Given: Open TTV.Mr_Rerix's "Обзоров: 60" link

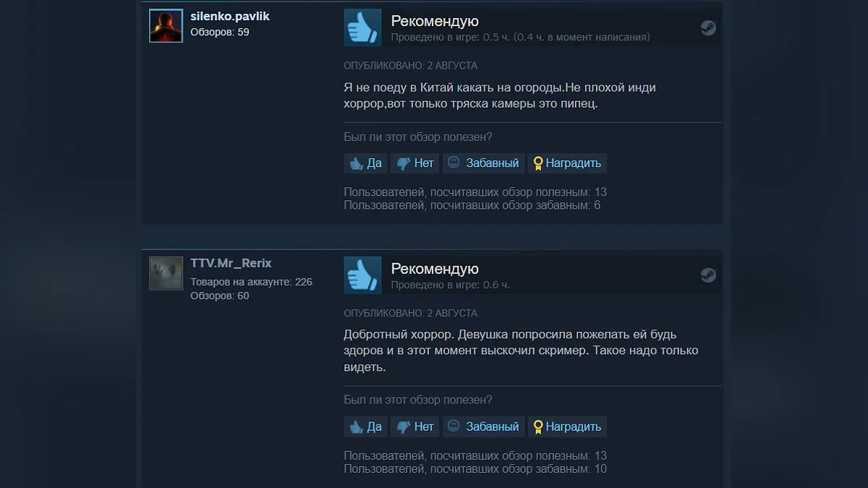Looking at the screenshot, I should (220, 296).
